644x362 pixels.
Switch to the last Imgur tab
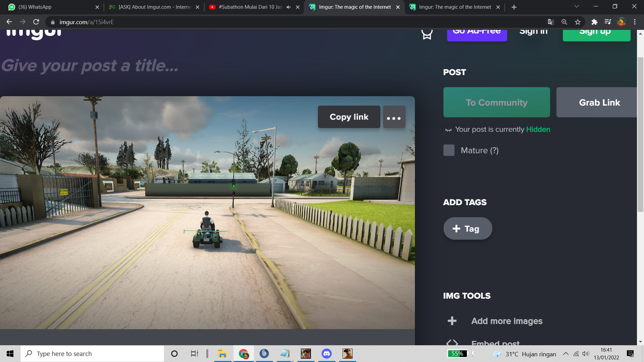tap(455, 7)
